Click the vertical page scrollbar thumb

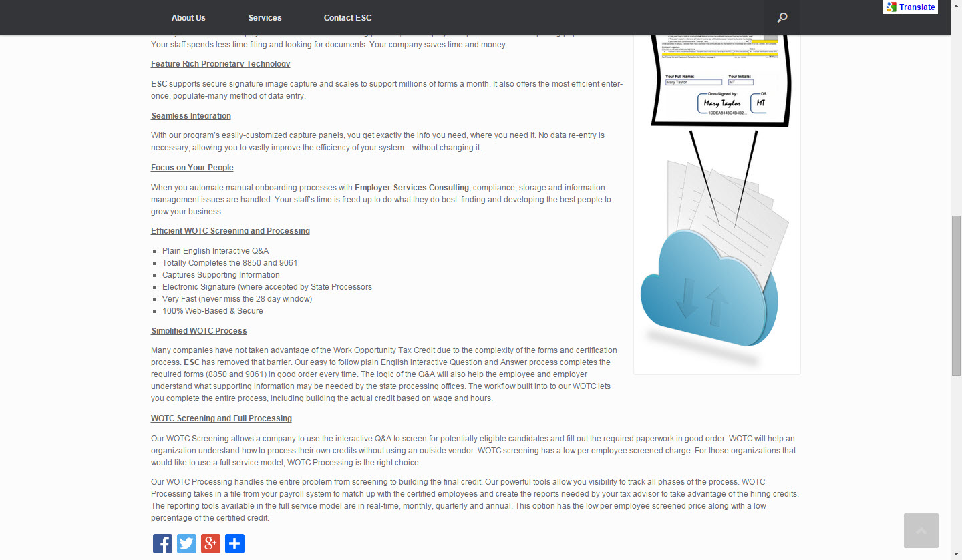click(x=956, y=296)
